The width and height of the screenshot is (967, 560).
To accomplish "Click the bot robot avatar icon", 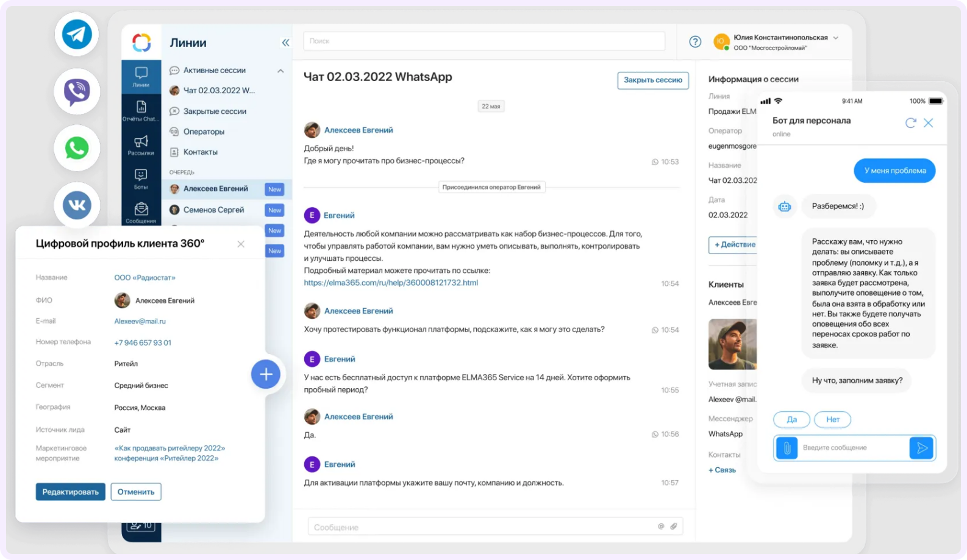I will point(785,207).
